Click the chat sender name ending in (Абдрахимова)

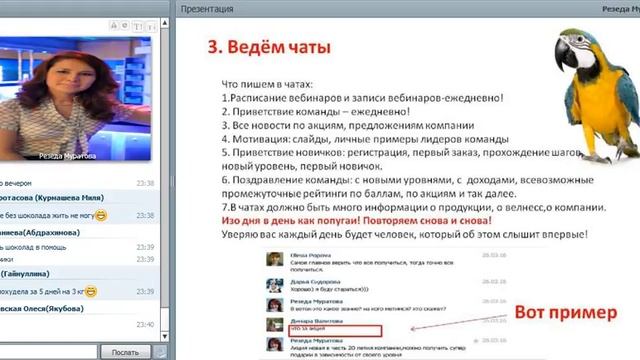pyautogui.click(x=40, y=233)
